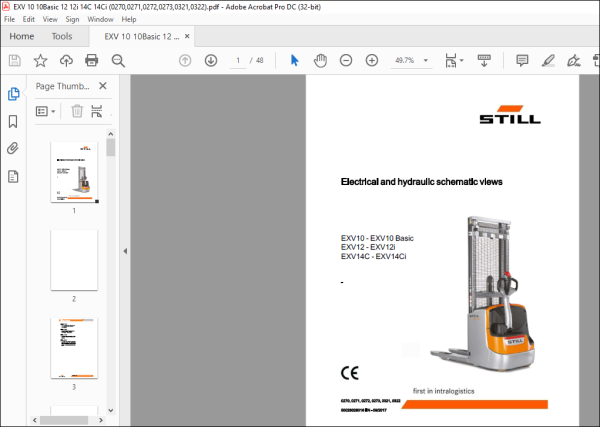Viewport: 600px width, 427px height.
Task: Open the Attachments paperclip panel
Action: coord(13,148)
